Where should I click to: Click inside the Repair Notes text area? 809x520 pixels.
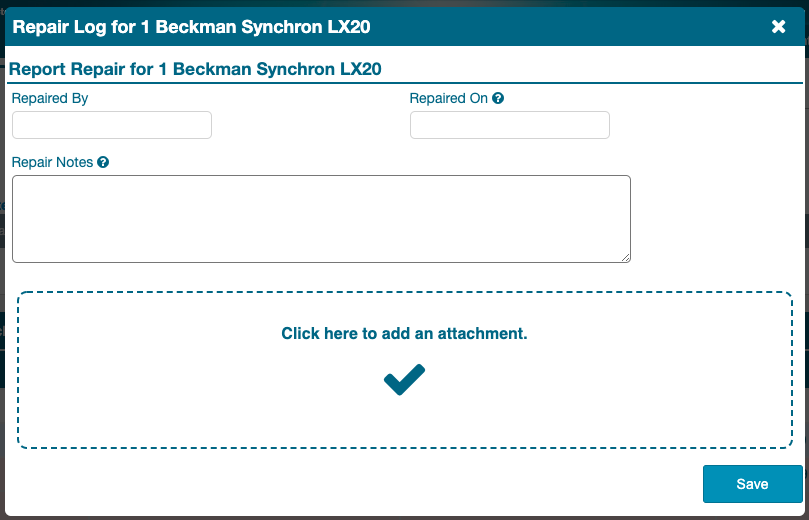[320, 218]
